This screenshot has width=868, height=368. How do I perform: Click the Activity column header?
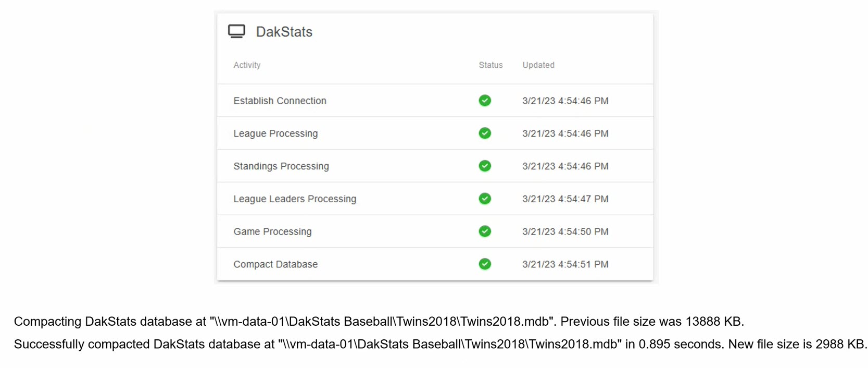247,65
